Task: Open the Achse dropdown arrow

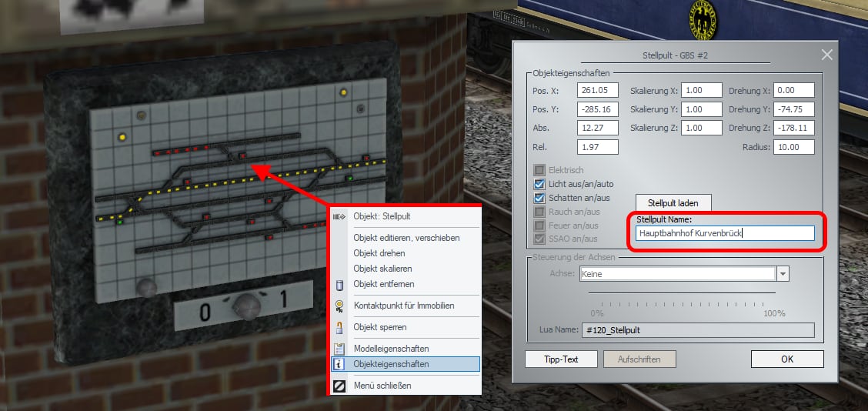Action: pyautogui.click(x=783, y=274)
